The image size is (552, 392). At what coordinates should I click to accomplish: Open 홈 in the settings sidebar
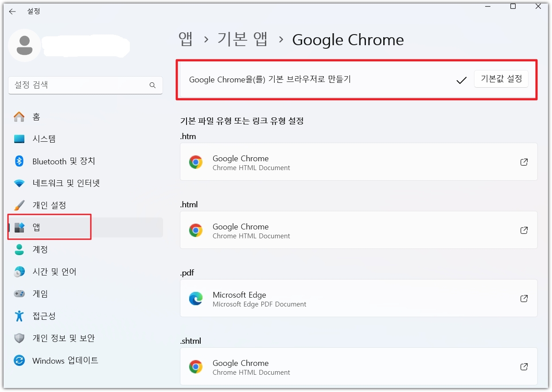[x=86, y=117]
